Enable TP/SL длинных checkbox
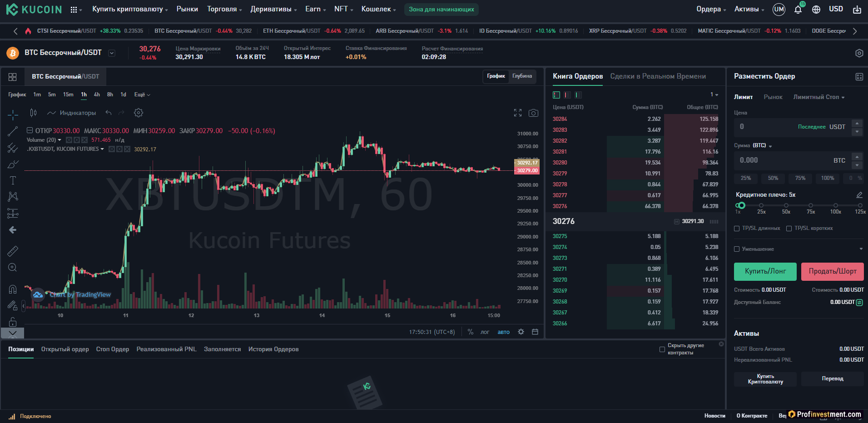Image resolution: width=868 pixels, height=423 pixels. tap(737, 229)
